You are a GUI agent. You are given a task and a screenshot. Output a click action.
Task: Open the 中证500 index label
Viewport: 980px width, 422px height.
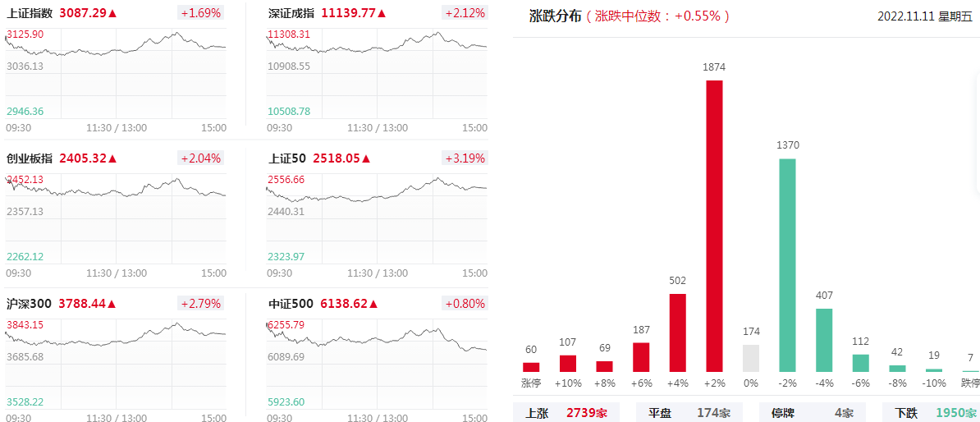pyautogui.click(x=291, y=304)
